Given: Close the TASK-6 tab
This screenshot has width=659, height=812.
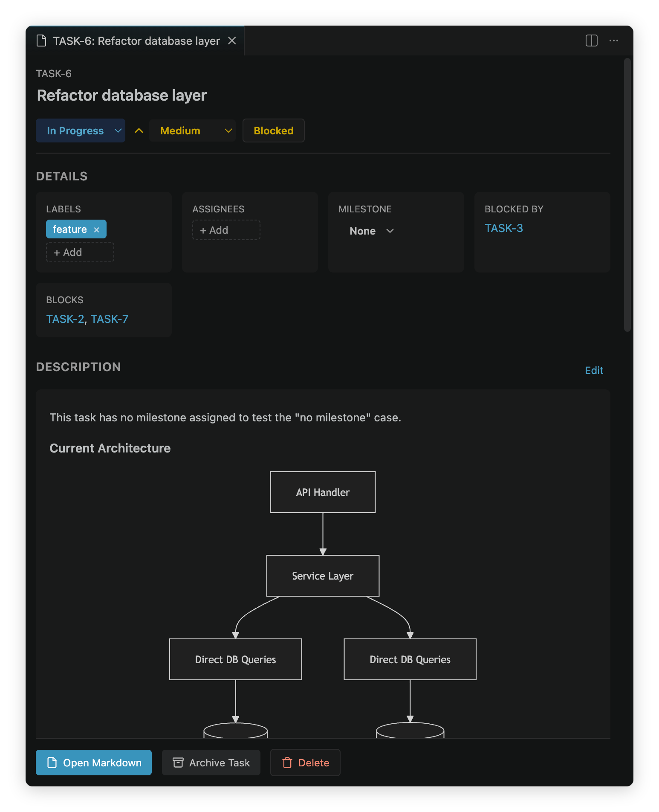Looking at the screenshot, I should [x=232, y=41].
